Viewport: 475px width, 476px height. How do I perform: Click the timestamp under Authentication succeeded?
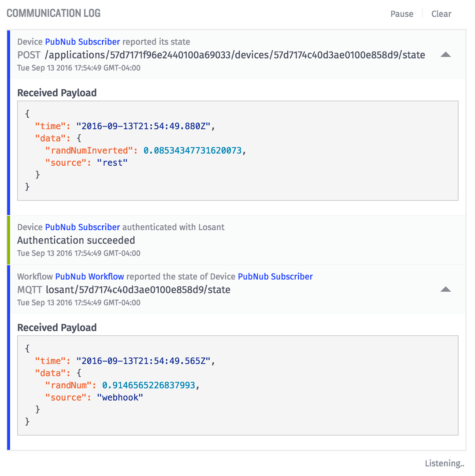pyautogui.click(x=79, y=253)
